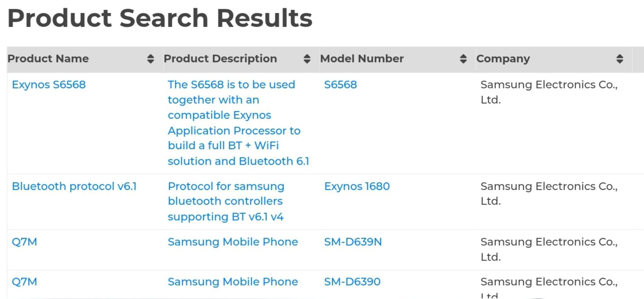View the SM-D639N model number details
Screen dimensions: 644x299
click(353, 242)
